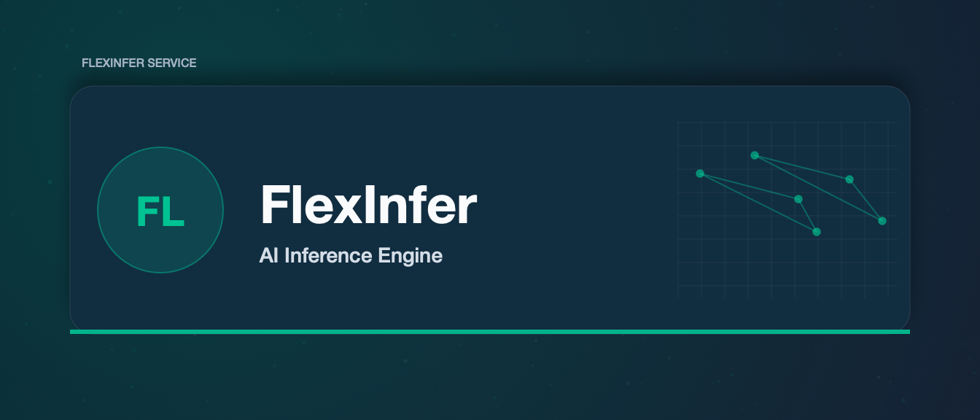This screenshot has width=980, height=420.
Task: Click the green accent bar below the card
Action: pos(490,332)
